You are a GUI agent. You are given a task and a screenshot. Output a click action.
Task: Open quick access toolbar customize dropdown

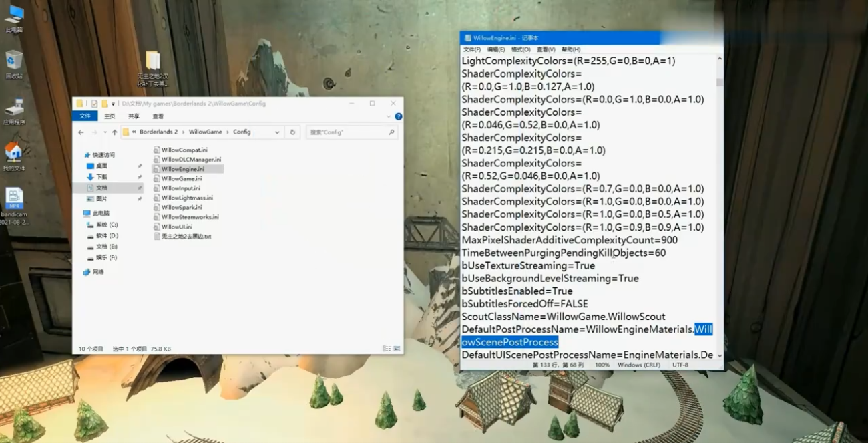pyautogui.click(x=114, y=104)
